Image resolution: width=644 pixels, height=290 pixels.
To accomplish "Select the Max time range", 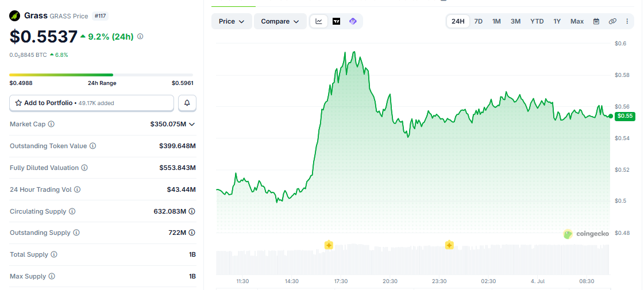I will coord(577,21).
